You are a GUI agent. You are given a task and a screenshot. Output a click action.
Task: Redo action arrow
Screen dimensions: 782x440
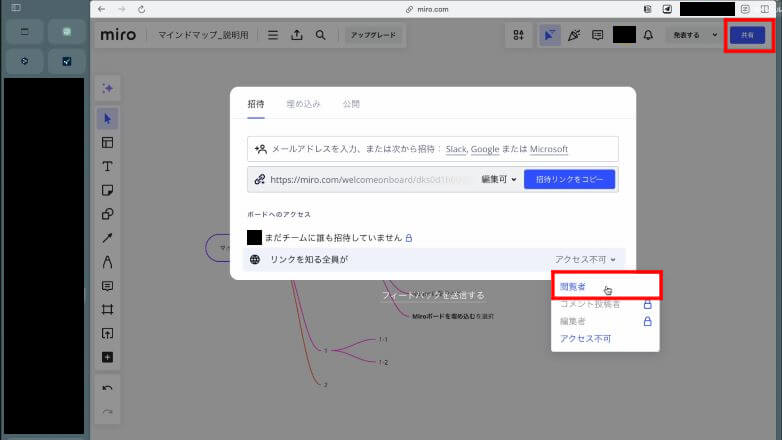point(107,412)
